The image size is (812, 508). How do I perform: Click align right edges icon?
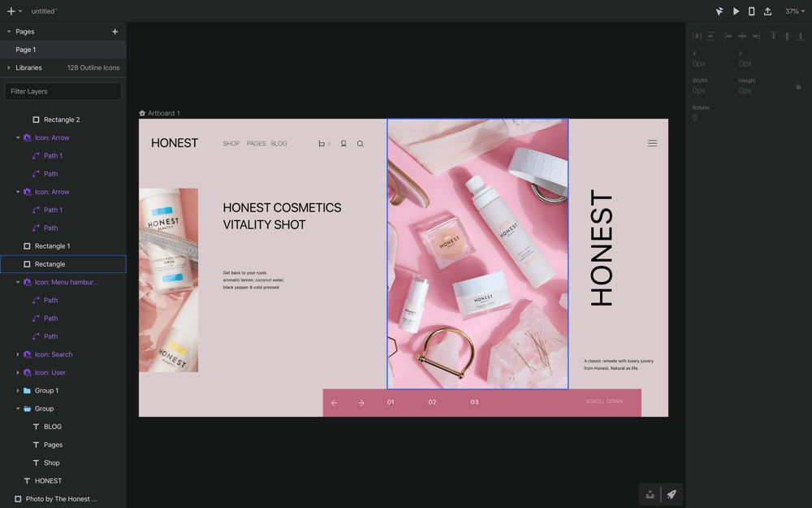[x=756, y=36]
